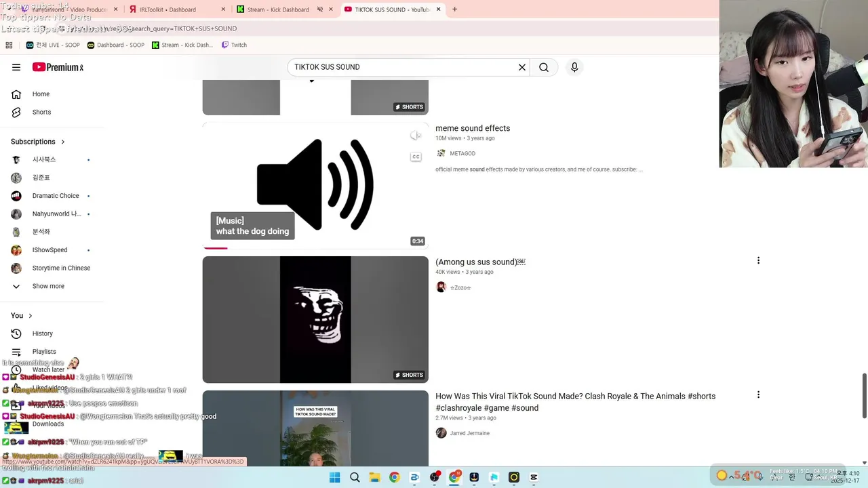Unmute the Kick Dashboard tab
This screenshot has height=488, width=868.
coord(320,9)
